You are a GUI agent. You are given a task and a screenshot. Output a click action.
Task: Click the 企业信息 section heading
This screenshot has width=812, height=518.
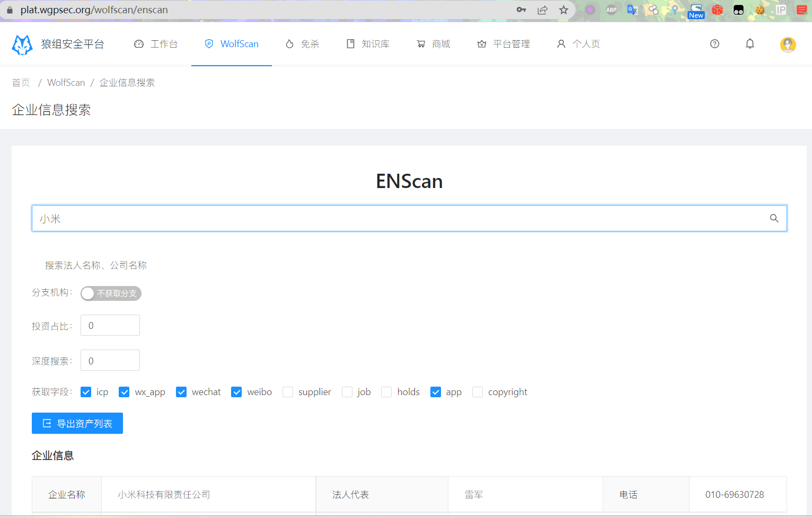tap(52, 456)
